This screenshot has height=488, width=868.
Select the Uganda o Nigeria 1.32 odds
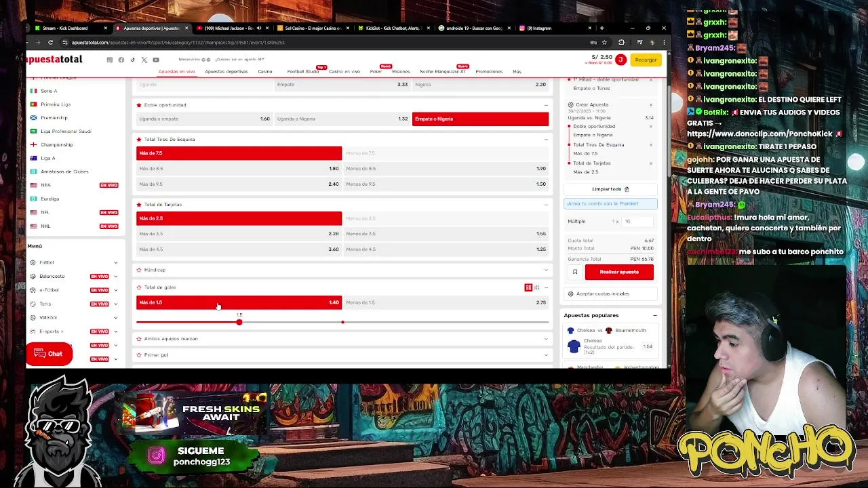click(x=342, y=119)
